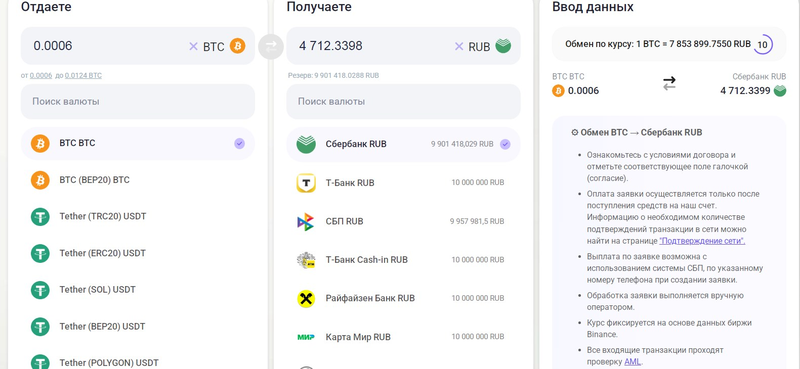800x369 pixels.
Task: Click Bitcoin icon next to 0.0006 summary
Action: 558,91
